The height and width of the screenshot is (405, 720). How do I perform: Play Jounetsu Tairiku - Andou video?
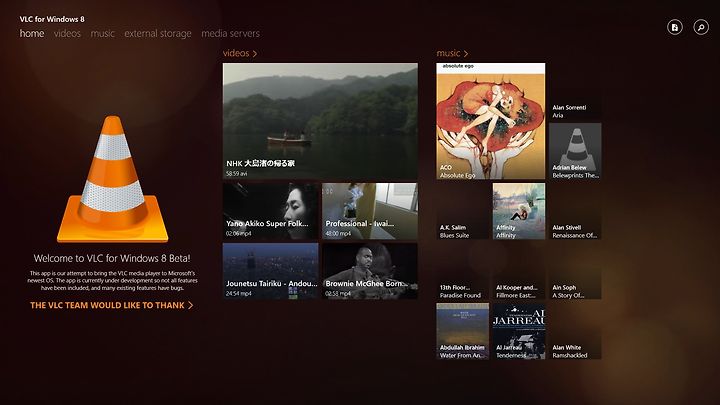pos(270,271)
